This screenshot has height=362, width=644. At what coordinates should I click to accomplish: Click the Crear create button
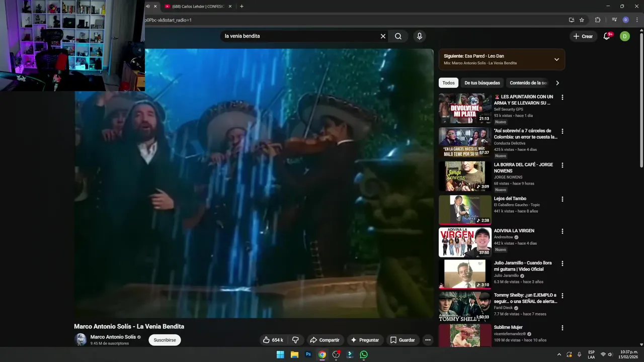[583, 36]
